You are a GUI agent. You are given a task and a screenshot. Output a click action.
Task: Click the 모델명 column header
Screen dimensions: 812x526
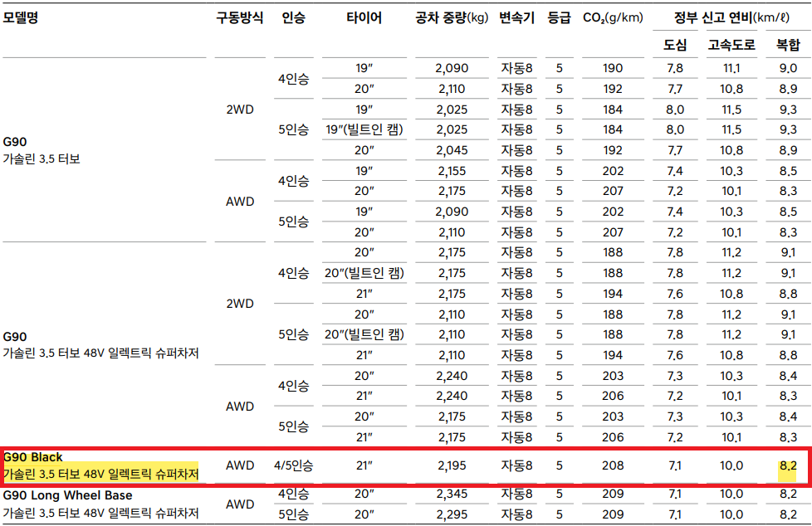pos(21,18)
